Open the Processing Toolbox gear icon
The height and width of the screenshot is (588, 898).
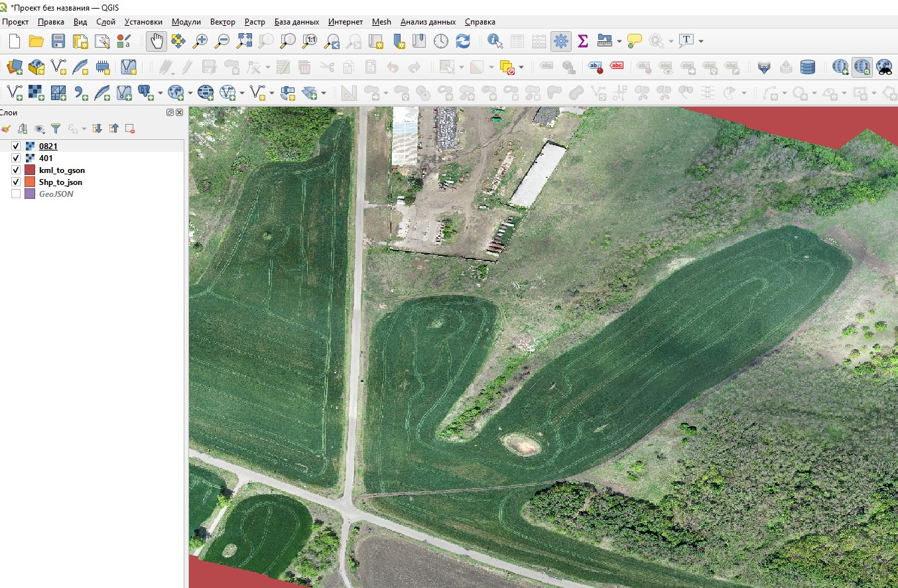(560, 41)
